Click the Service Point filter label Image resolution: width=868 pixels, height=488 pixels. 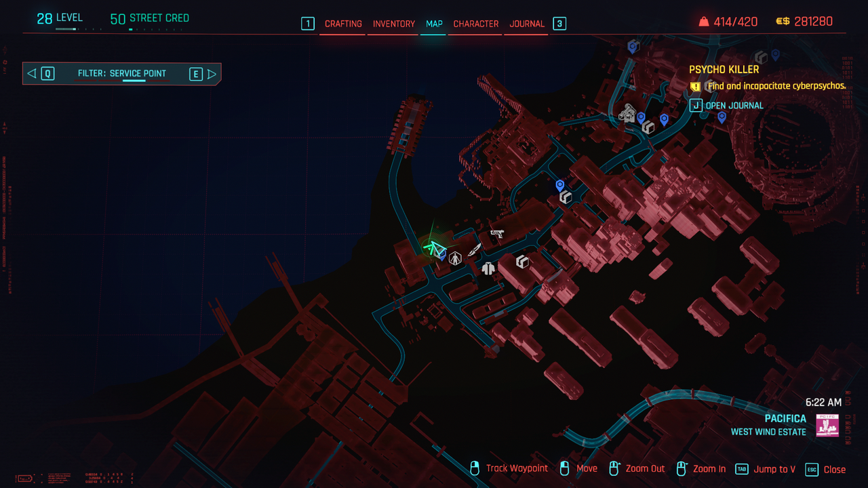122,73
